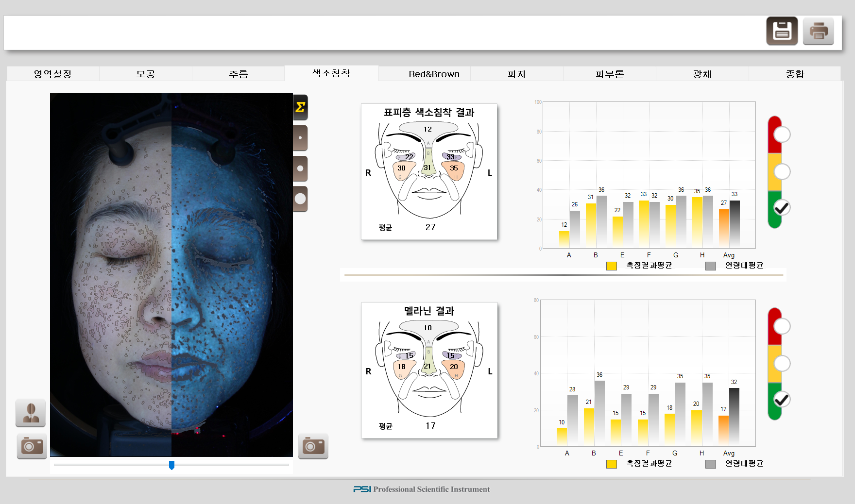Open the patient profile icon

pyautogui.click(x=31, y=413)
